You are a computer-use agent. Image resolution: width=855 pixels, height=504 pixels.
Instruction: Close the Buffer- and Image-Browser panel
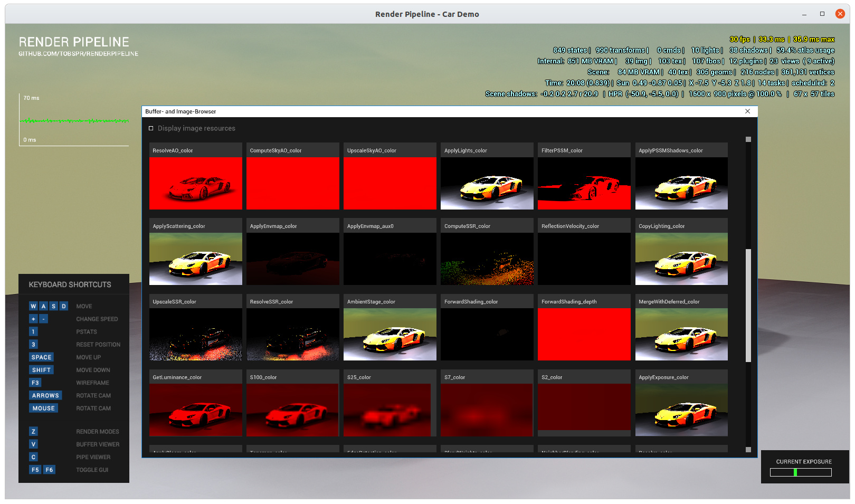click(747, 111)
